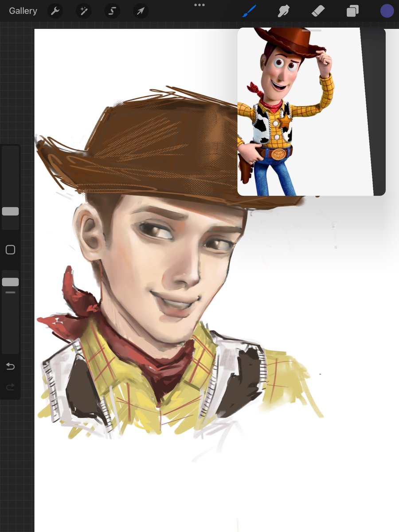The height and width of the screenshot is (532, 399).
Task: Select the Smudge tool
Action: pyautogui.click(x=284, y=11)
